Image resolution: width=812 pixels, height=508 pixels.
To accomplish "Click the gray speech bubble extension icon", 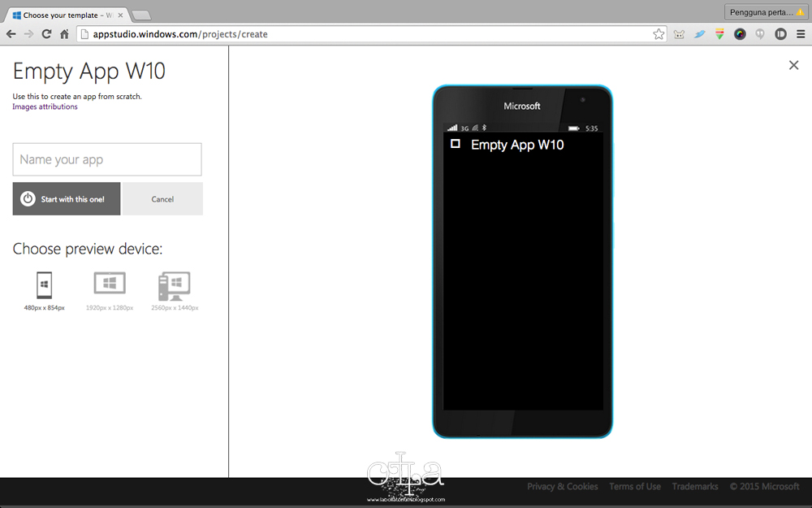I will point(760,34).
